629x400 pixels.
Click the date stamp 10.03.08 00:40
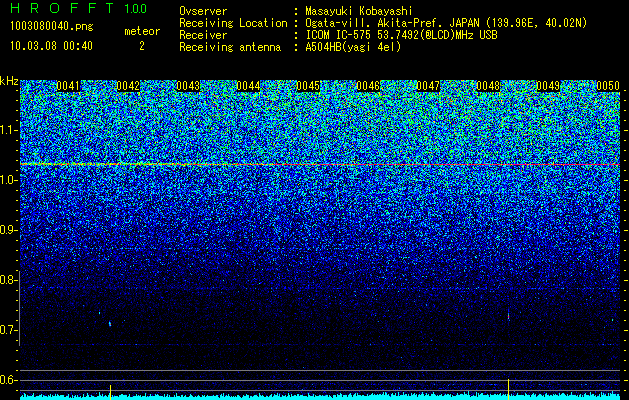tap(51, 46)
